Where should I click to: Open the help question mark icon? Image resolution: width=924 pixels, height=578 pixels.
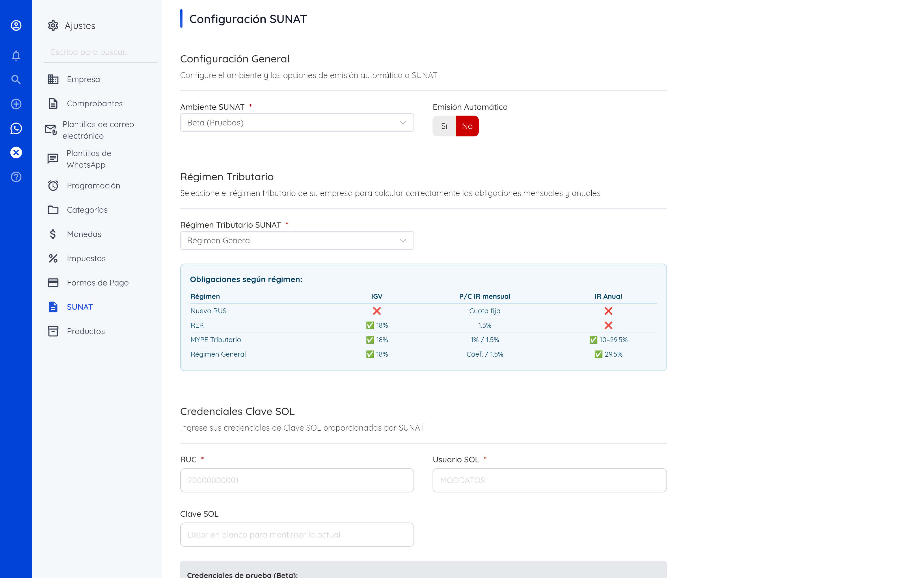click(x=16, y=177)
